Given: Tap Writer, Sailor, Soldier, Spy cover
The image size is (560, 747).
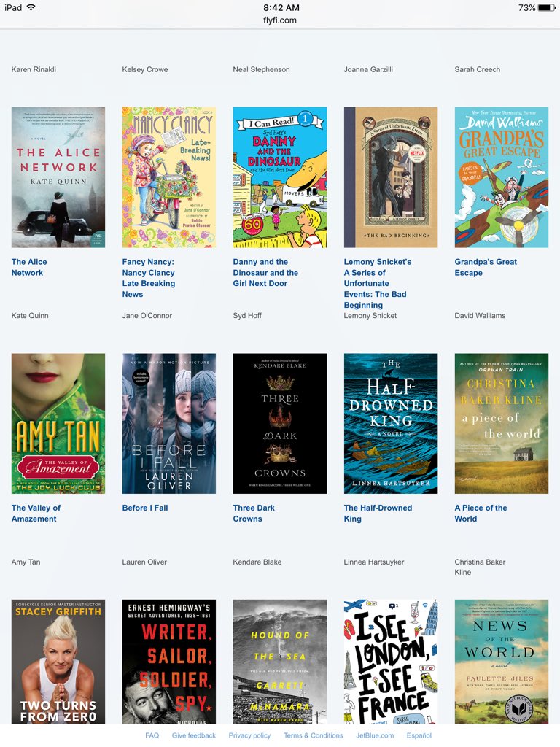Looking at the screenshot, I should [x=169, y=661].
